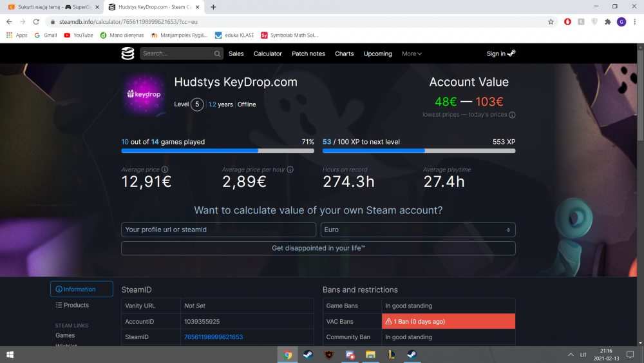Open YouTube bookmark
Image resolution: width=644 pixels, height=363 pixels.
[79, 35]
